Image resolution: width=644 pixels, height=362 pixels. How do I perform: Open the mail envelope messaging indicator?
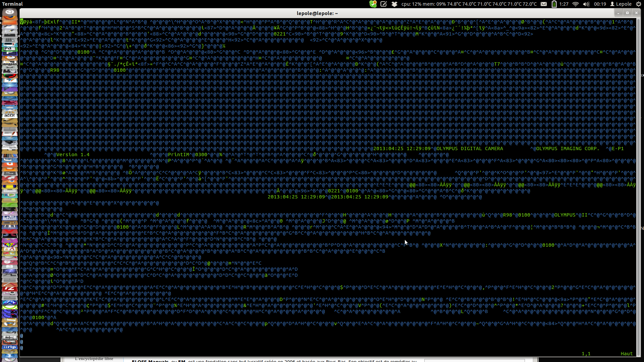[544, 4]
